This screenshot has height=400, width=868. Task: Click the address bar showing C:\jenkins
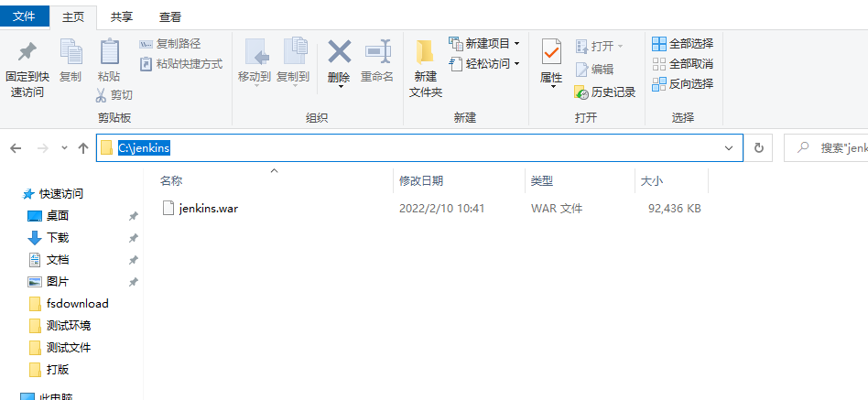(x=419, y=147)
